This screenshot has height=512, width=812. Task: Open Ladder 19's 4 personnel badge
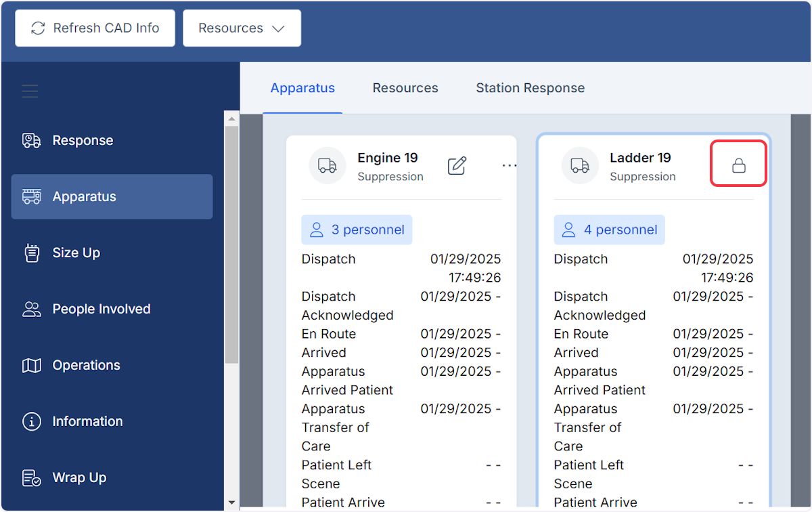[x=609, y=230]
